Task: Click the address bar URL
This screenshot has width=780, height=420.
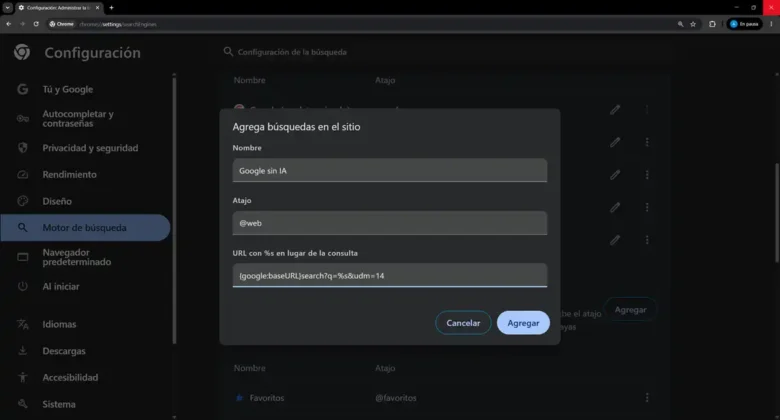Action: [118, 24]
